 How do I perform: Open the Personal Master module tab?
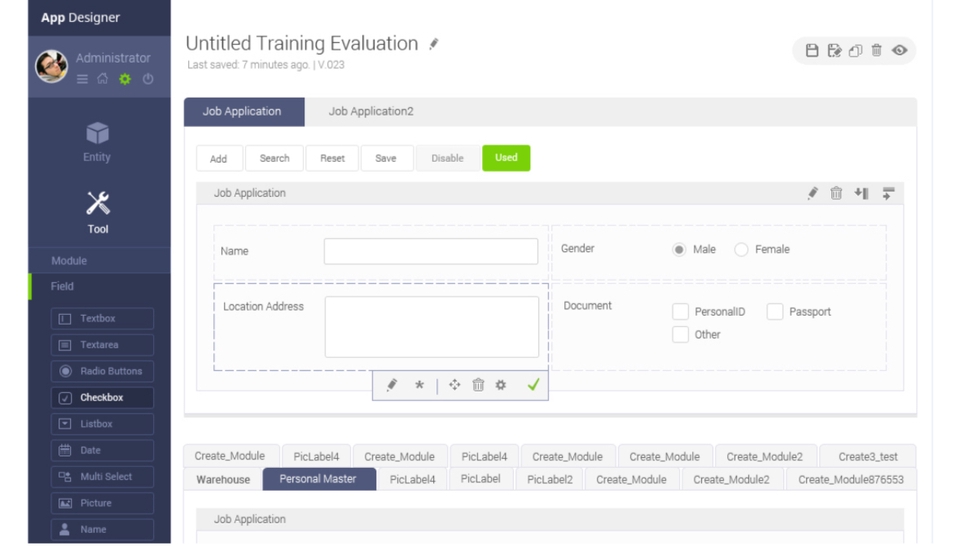coord(319,479)
